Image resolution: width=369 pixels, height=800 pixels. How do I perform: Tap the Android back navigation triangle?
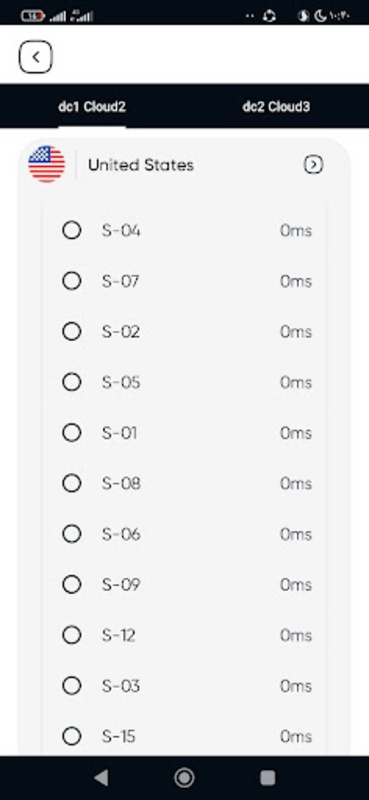(x=101, y=778)
